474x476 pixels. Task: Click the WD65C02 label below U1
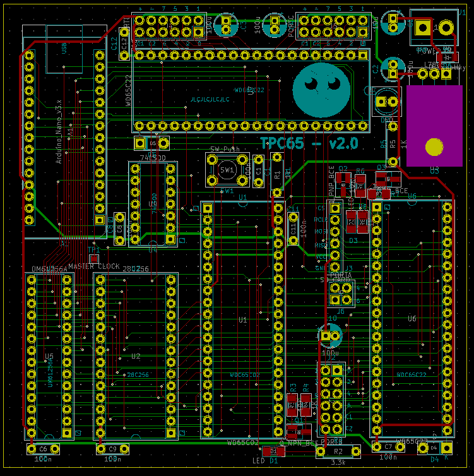pos(242,443)
